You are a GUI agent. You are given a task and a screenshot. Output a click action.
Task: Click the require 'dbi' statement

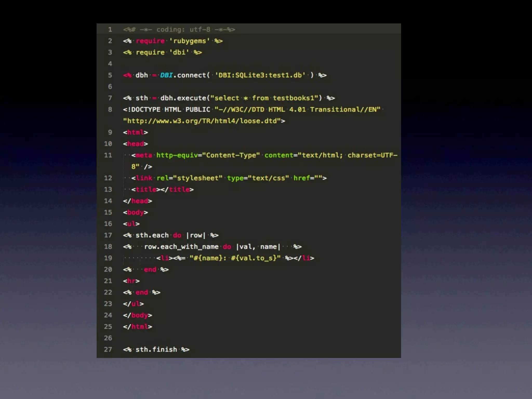tap(162, 52)
